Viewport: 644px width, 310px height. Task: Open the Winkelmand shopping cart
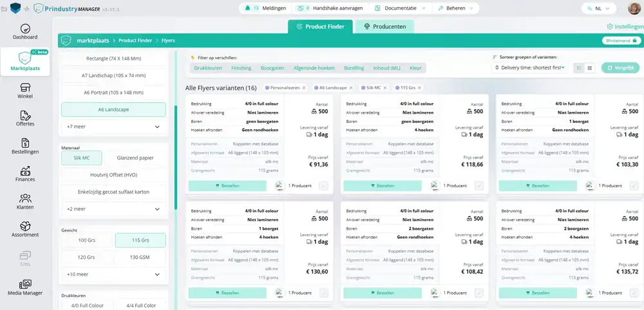[621, 41]
